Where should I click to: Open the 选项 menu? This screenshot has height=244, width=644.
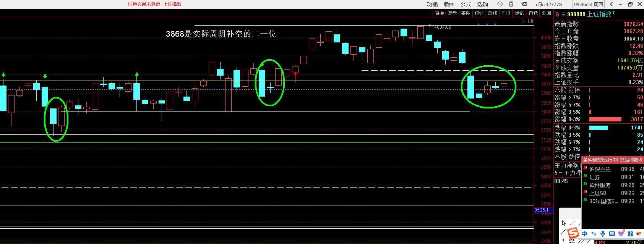tap(482, 4)
